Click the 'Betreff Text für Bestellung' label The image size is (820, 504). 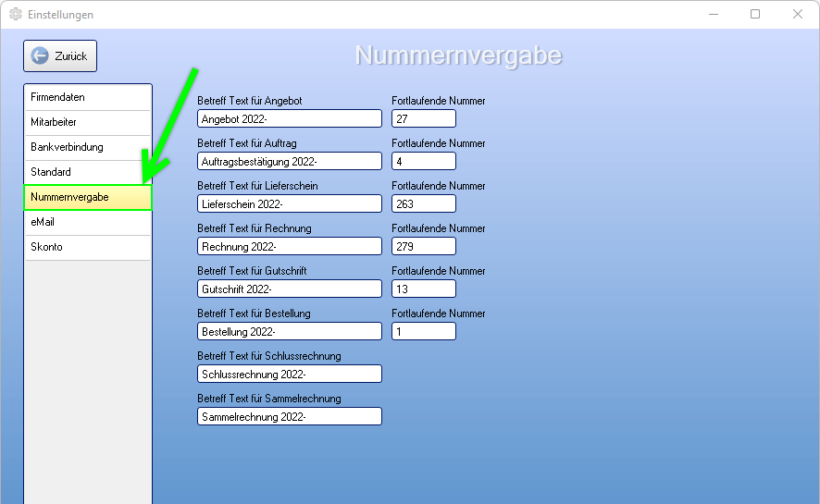point(254,313)
